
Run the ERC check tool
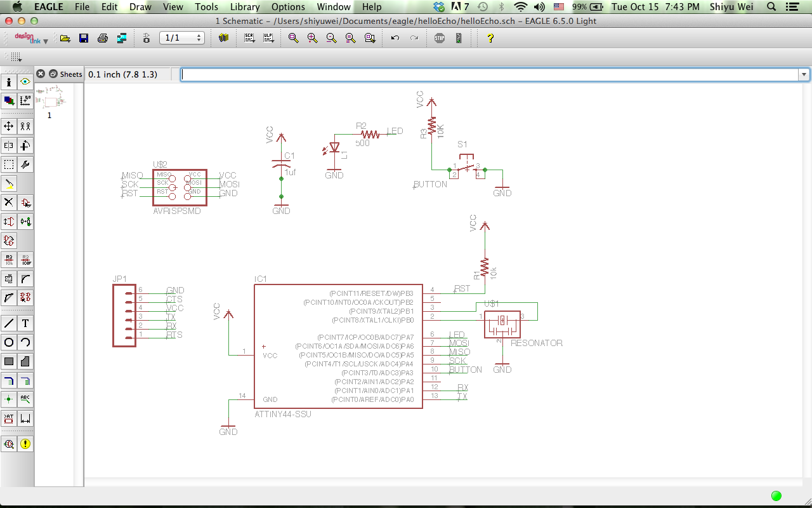(9, 444)
